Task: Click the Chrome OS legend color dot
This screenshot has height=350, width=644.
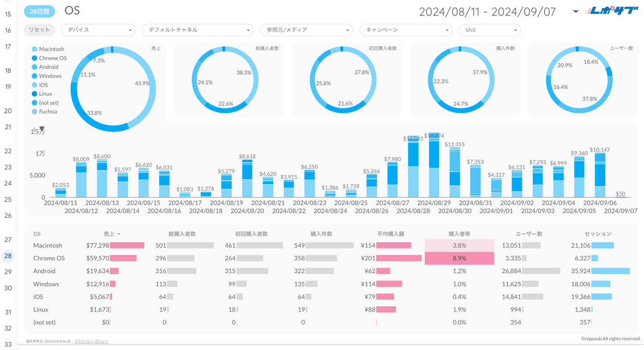Action: click(x=35, y=58)
